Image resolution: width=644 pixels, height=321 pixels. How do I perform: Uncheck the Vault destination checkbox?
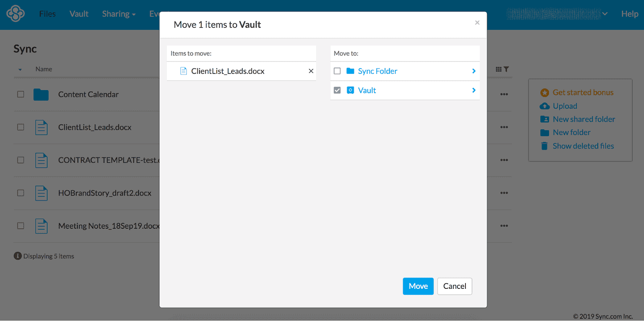(x=338, y=90)
